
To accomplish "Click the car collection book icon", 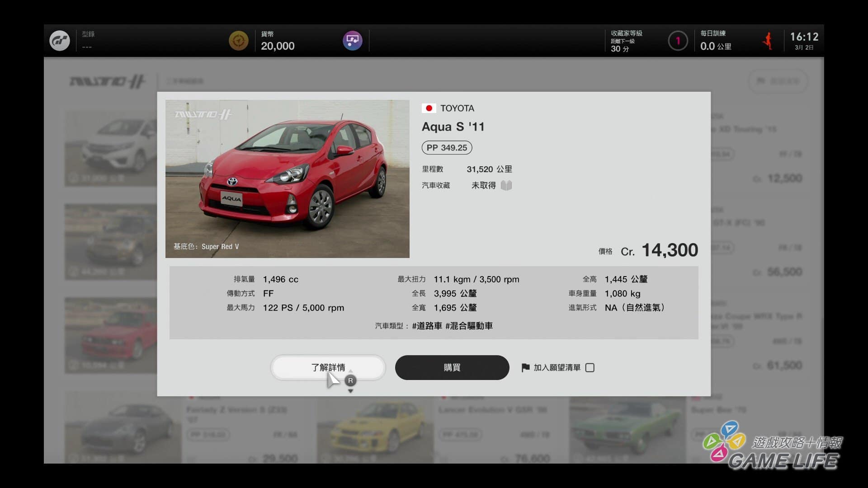I will point(506,186).
